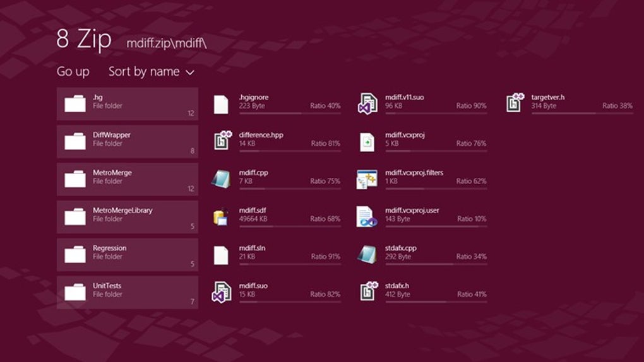Click the DiffWrapper folder icon
Image resolution: width=644 pixels, height=362 pixels.
click(x=75, y=142)
